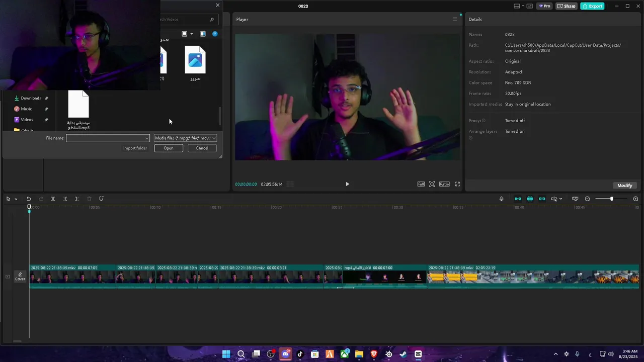Open help in the file dialog
The height and width of the screenshot is (362, 644).
coord(215,34)
